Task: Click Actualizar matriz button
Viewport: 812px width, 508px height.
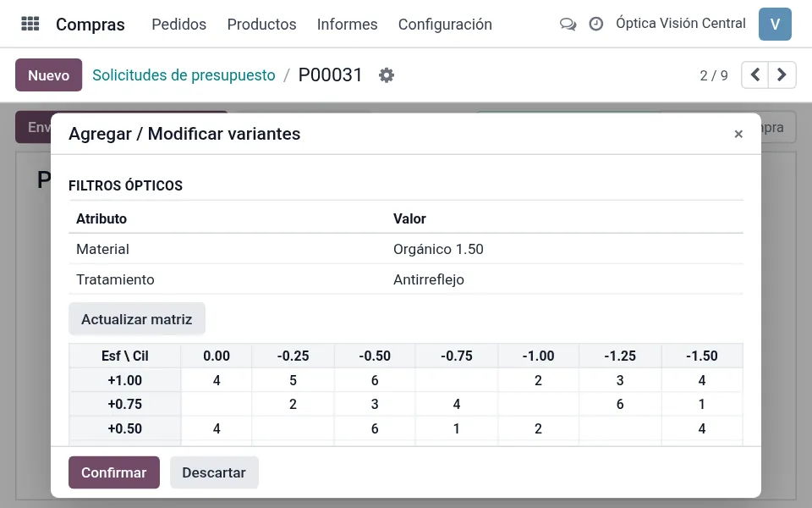Action: point(137,319)
